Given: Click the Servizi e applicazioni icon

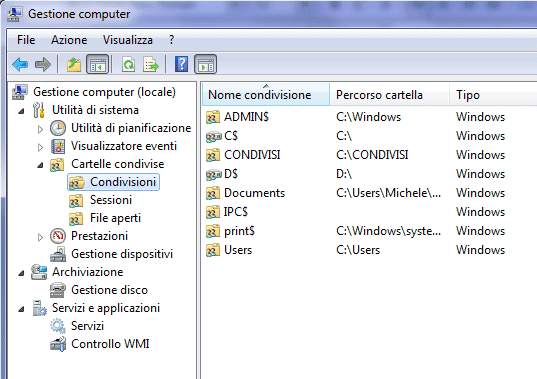Looking at the screenshot, I should [x=39, y=308].
